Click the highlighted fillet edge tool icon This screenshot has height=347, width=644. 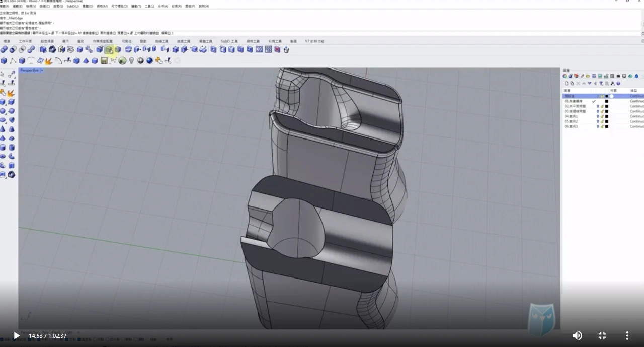(x=109, y=49)
